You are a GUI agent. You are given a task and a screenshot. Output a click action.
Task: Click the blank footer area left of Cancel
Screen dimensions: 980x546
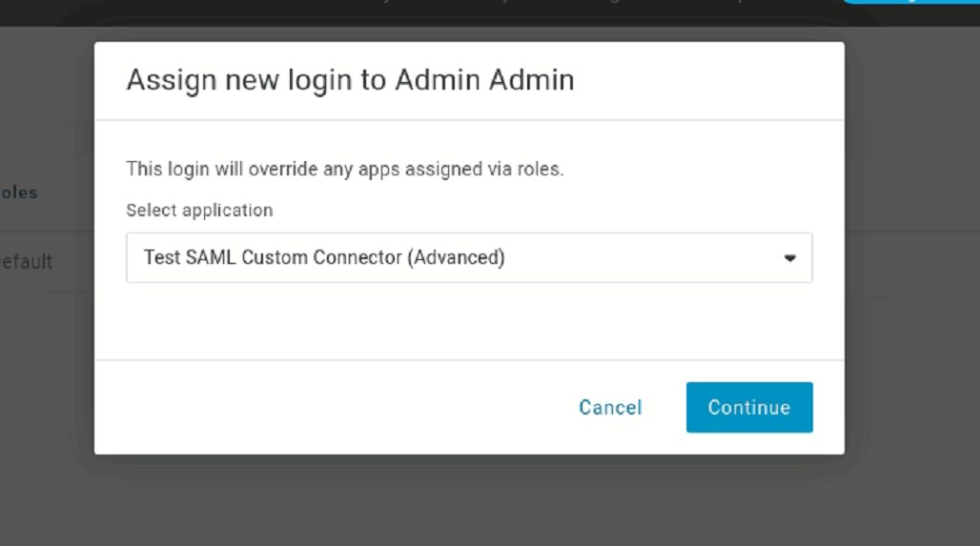[x=334, y=408]
